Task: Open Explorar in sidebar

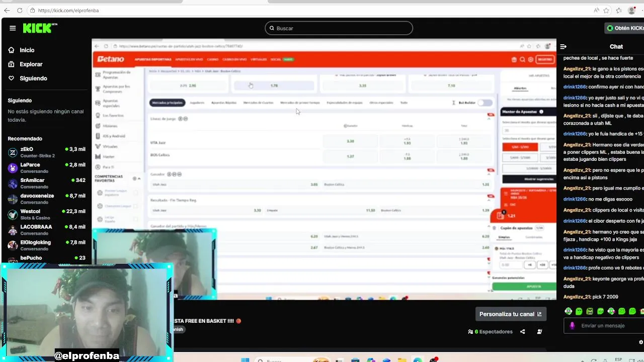Action: pos(31,64)
